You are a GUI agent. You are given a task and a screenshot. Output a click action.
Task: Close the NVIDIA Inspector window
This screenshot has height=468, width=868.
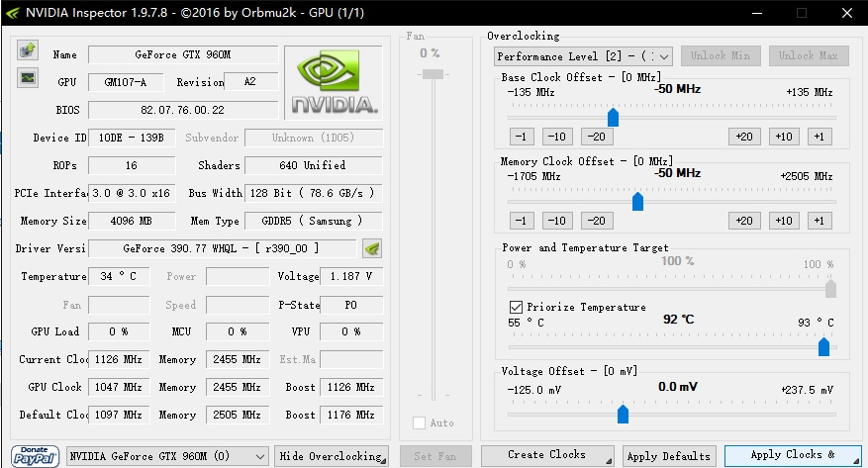click(x=847, y=13)
